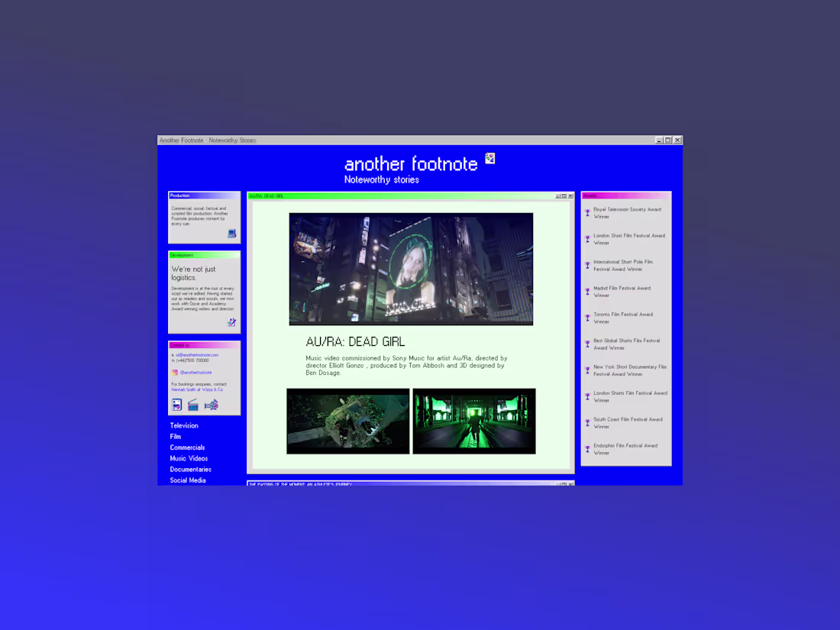Click the trophy next to New York Short Documentary Film
840x630 pixels.
coord(588,370)
